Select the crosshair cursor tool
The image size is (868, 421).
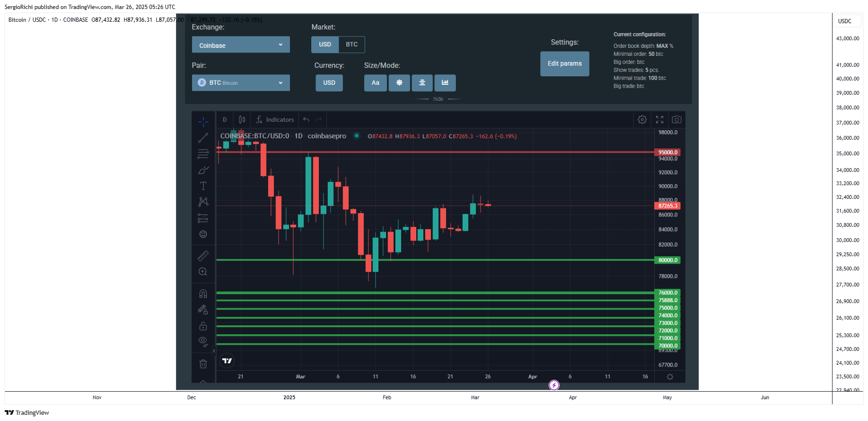pyautogui.click(x=203, y=122)
